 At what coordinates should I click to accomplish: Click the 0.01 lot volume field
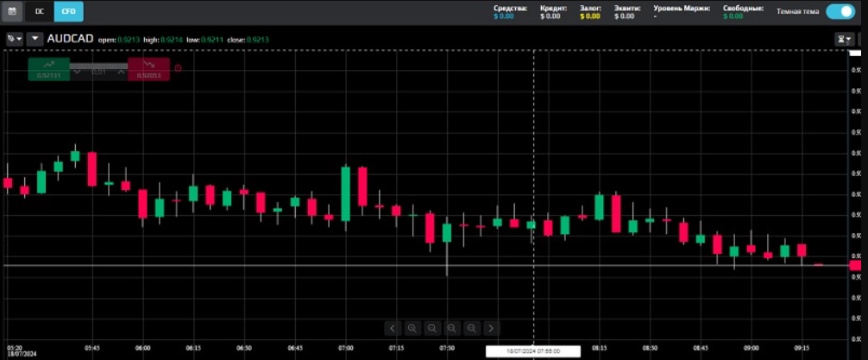coord(99,72)
